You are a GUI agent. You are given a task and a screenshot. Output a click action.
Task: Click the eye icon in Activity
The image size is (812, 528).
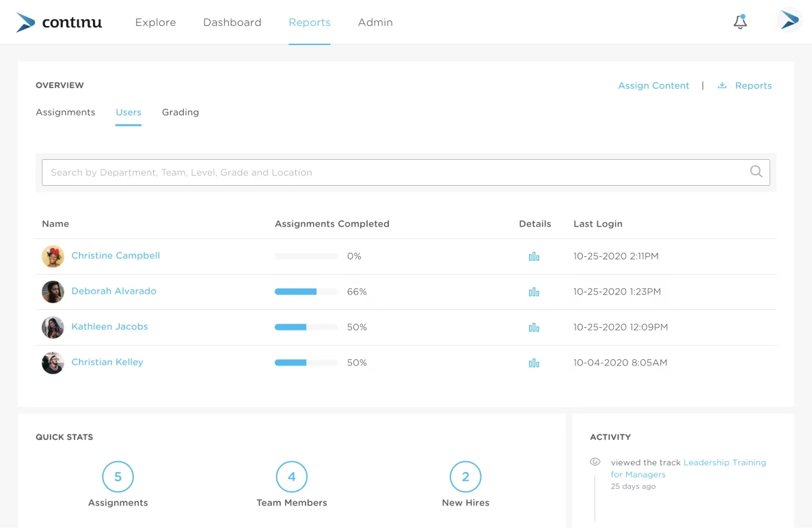coord(595,462)
